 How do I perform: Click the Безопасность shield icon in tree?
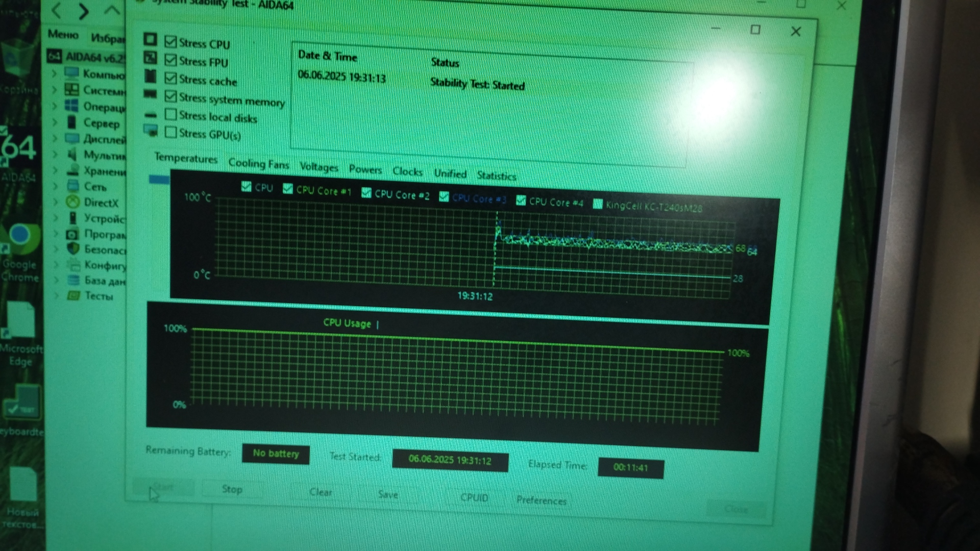click(x=73, y=248)
